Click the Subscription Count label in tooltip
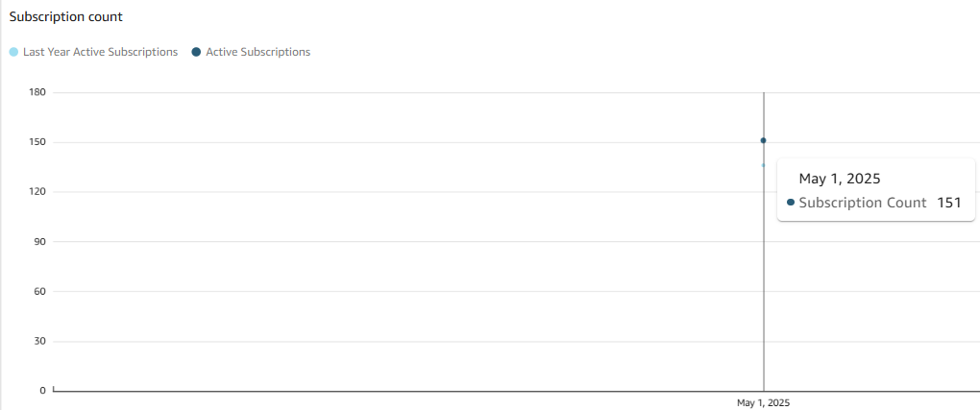 click(862, 203)
